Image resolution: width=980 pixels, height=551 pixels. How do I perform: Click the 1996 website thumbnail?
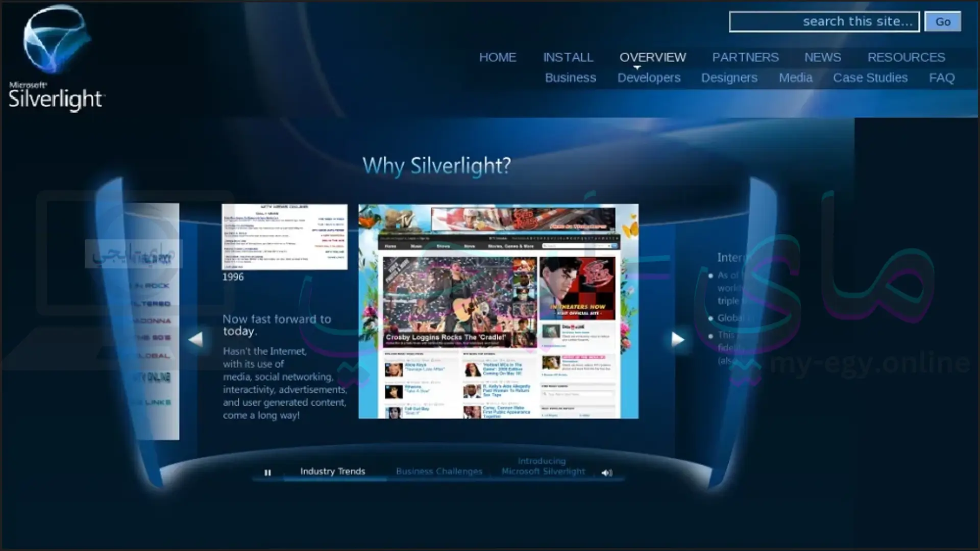[x=284, y=237]
